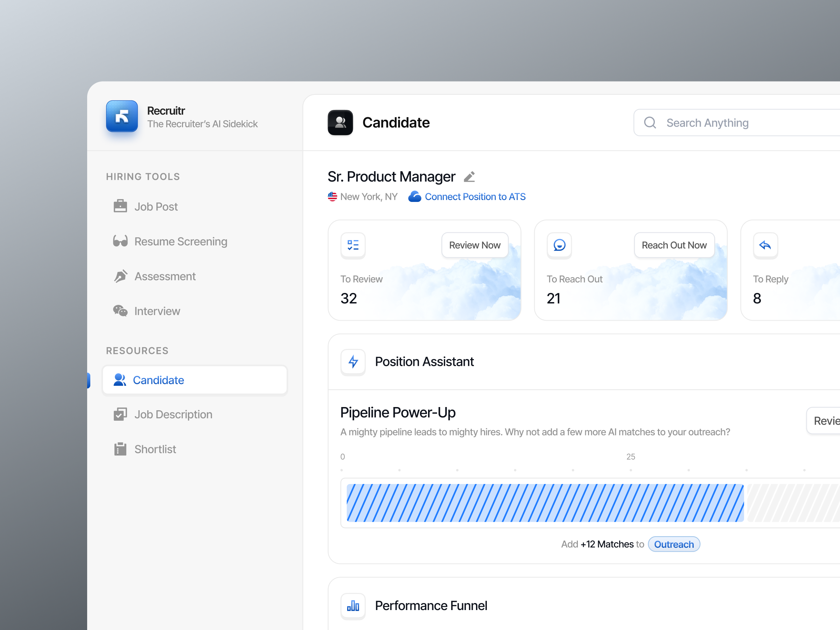This screenshot has height=630, width=840.
Task: Open the Position Assistant lightning icon
Action: tap(352, 362)
